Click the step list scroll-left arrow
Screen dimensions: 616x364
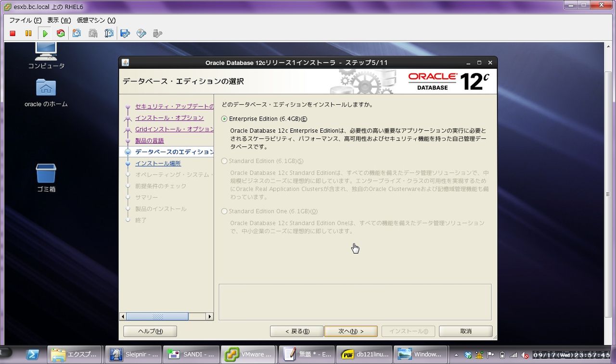[x=123, y=316]
